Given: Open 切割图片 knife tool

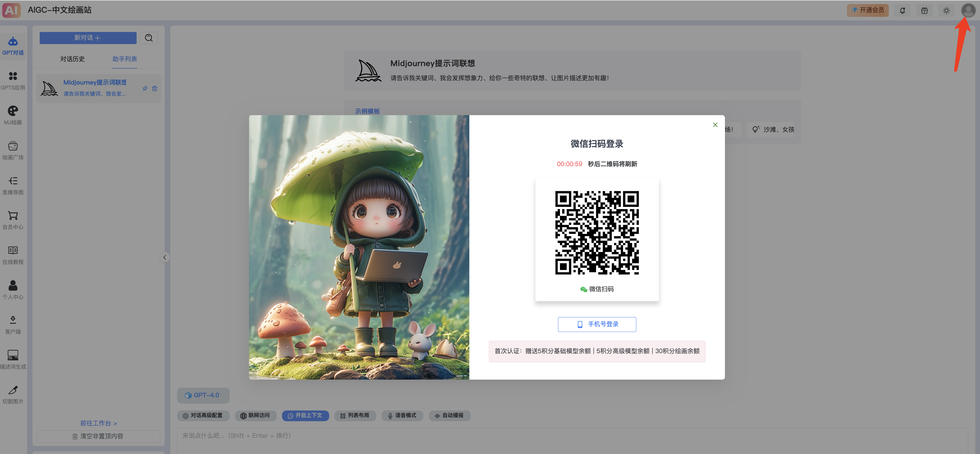Looking at the screenshot, I should click(13, 395).
